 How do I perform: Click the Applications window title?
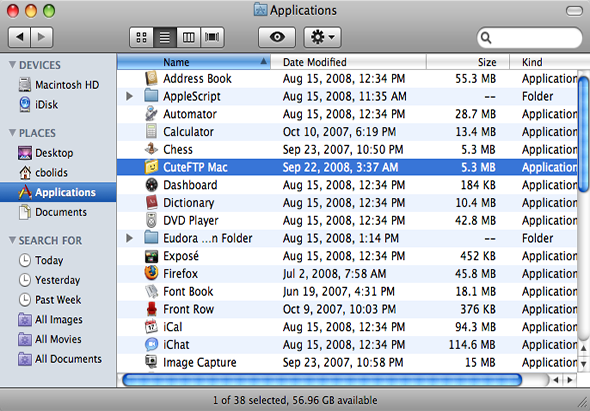(303, 10)
